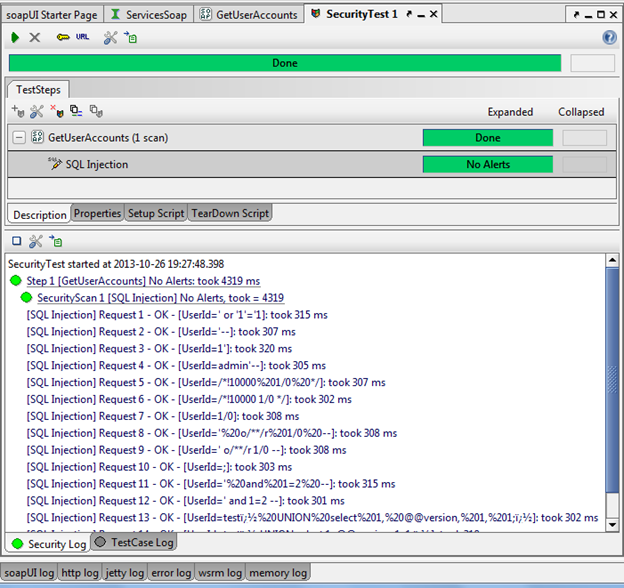
Task: Click the cancel X icon in the top toolbar
Action: [35, 37]
